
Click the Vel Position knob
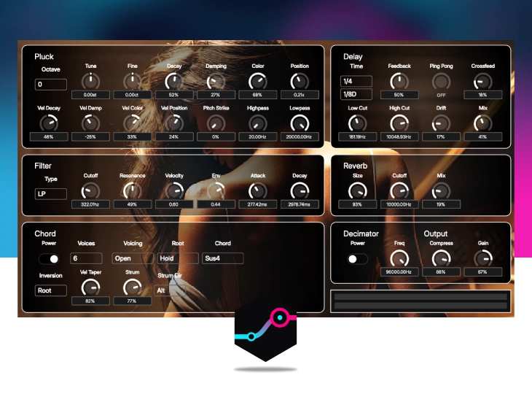click(174, 123)
